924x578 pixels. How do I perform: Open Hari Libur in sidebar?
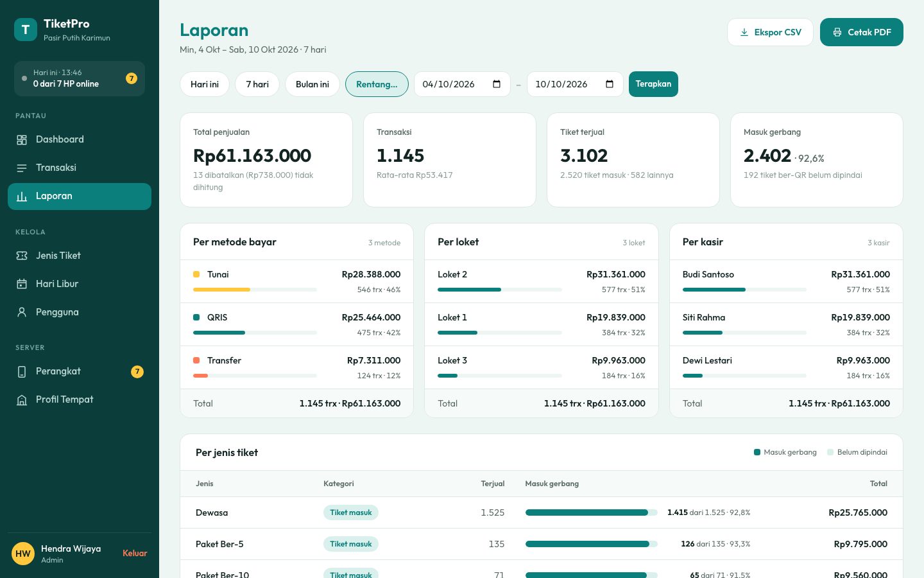80,284
